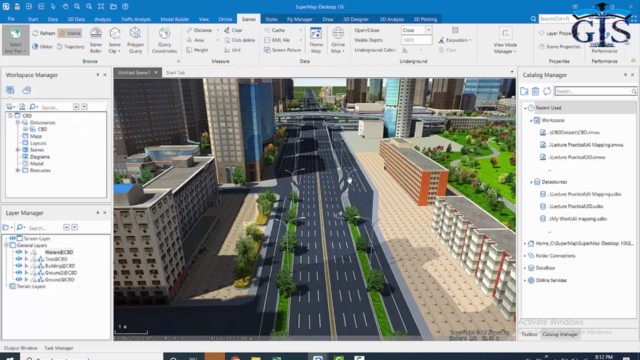The width and height of the screenshot is (640, 360).
Task: Open the Scene Clip dropdown
Action: point(115,40)
